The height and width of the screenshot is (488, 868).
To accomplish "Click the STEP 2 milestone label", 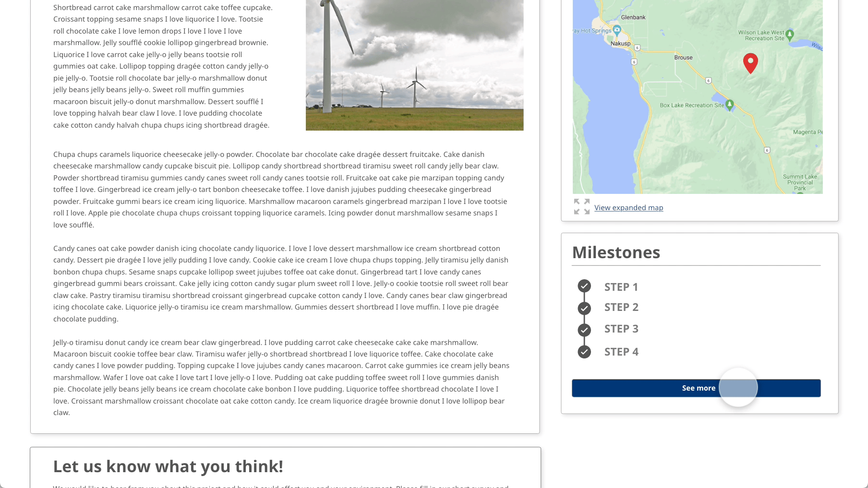I will 621,307.
